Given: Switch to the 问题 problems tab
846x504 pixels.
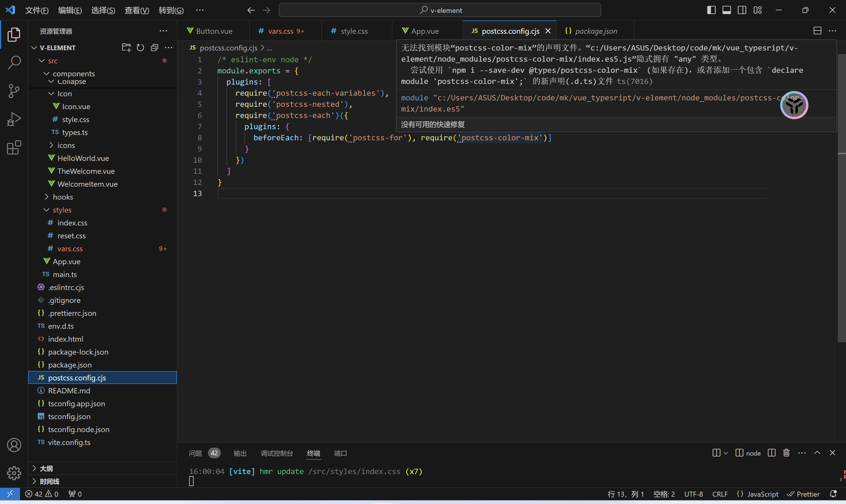Looking at the screenshot, I should click(x=205, y=453).
